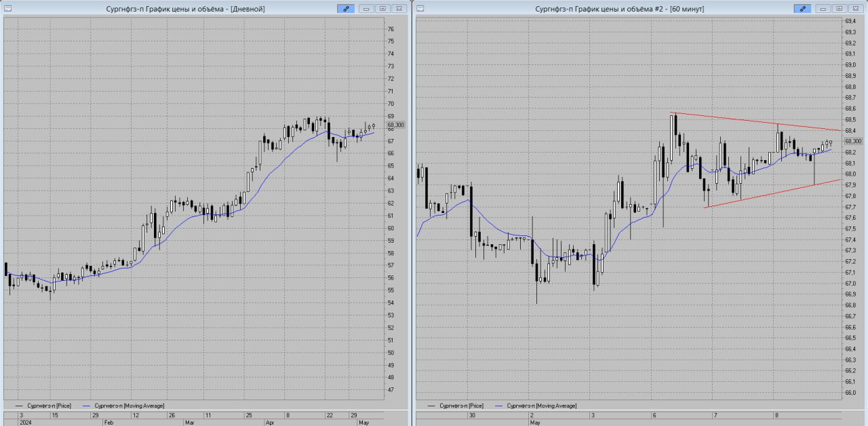The width and height of the screenshot is (868, 426).
Task: Minimize the 60 минут chart window
Action: coord(824,9)
